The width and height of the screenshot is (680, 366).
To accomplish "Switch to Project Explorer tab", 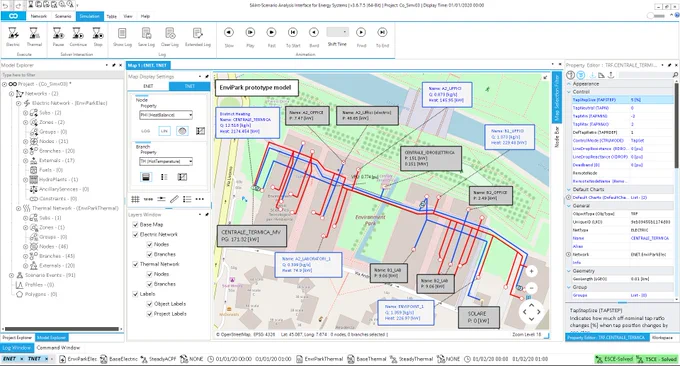I will click(17, 337).
